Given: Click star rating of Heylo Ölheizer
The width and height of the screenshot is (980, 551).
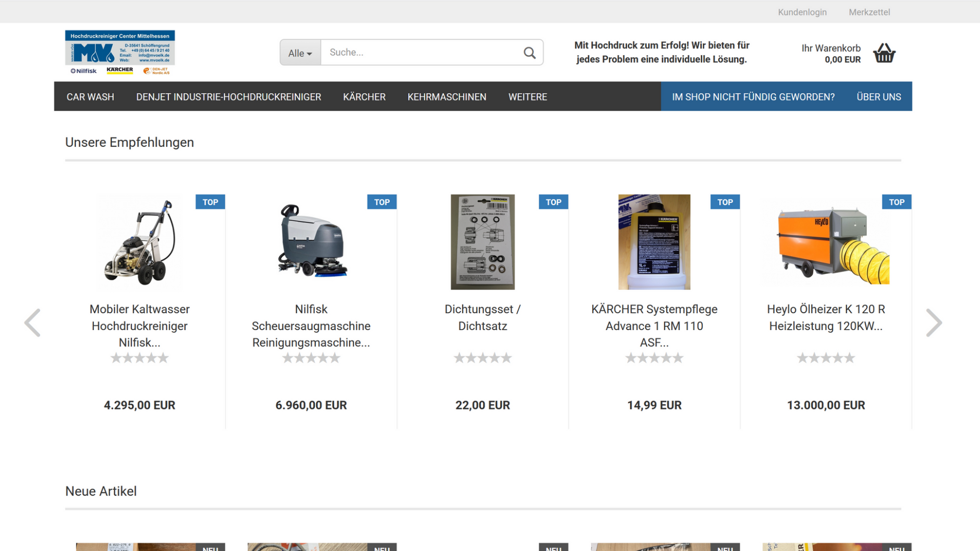Looking at the screenshot, I should [x=826, y=358].
